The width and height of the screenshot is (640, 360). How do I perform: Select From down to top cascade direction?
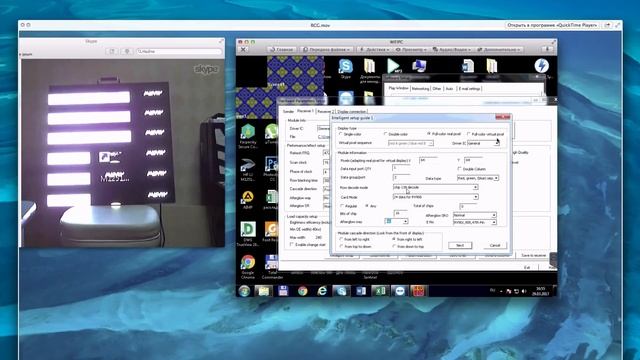(409, 247)
